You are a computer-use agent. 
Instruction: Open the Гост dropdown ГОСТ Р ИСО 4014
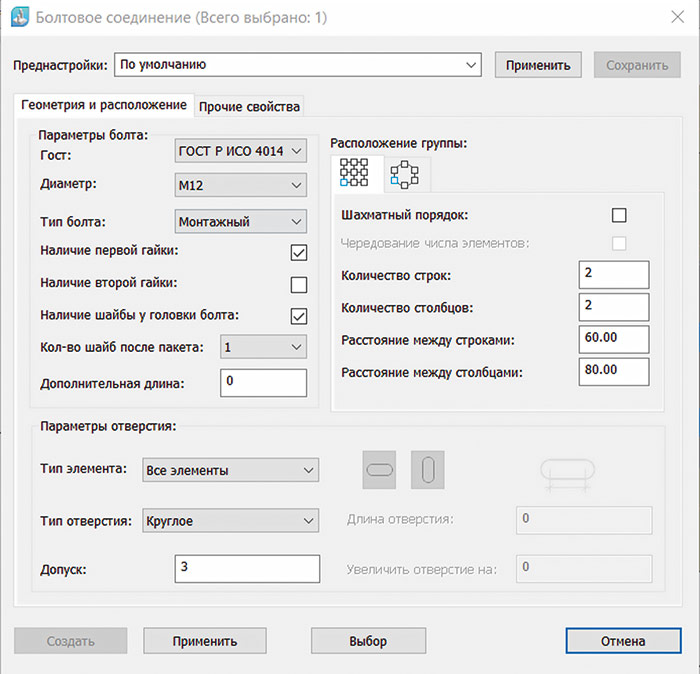pyautogui.click(x=241, y=151)
